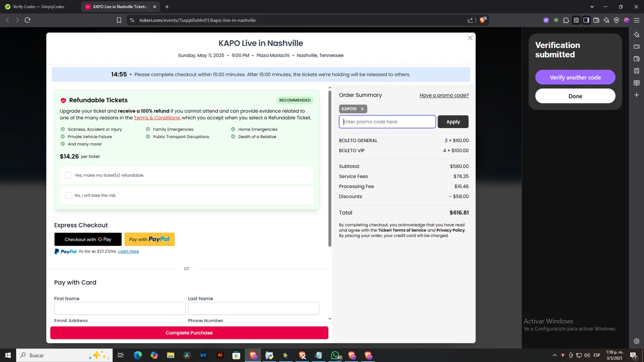This screenshot has width=644, height=362.
Task: Toggle the sidebar panel button in toolbar
Action: 576,20
